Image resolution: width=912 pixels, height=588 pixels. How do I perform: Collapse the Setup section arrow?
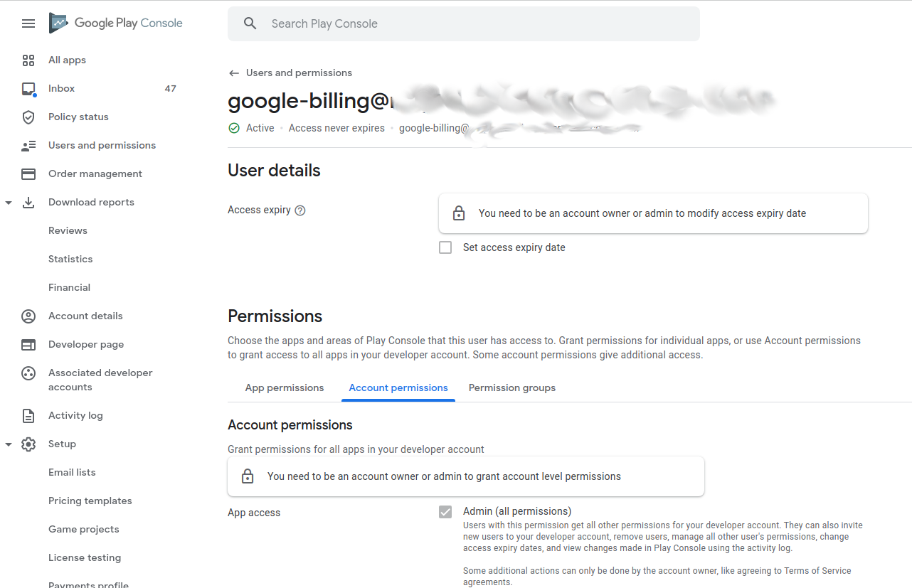(x=9, y=444)
